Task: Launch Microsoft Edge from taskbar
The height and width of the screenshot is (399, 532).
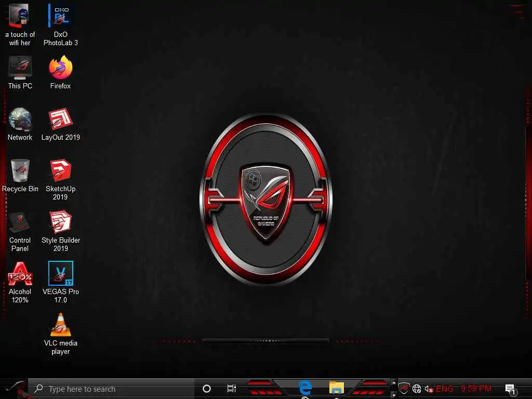Action: click(x=305, y=388)
